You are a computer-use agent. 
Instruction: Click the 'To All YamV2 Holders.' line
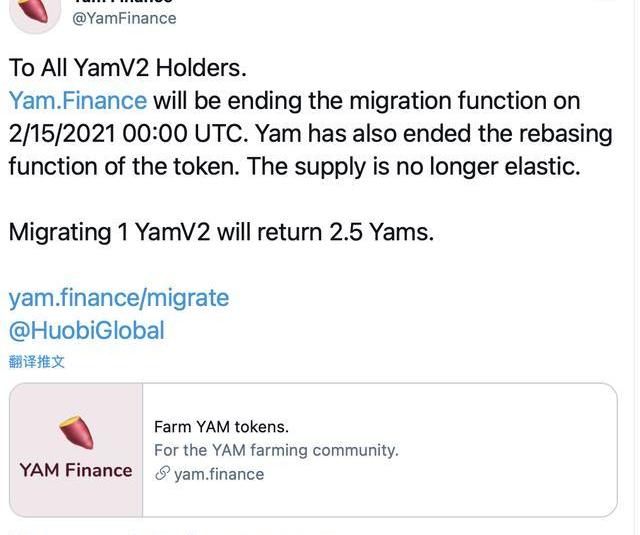127,68
